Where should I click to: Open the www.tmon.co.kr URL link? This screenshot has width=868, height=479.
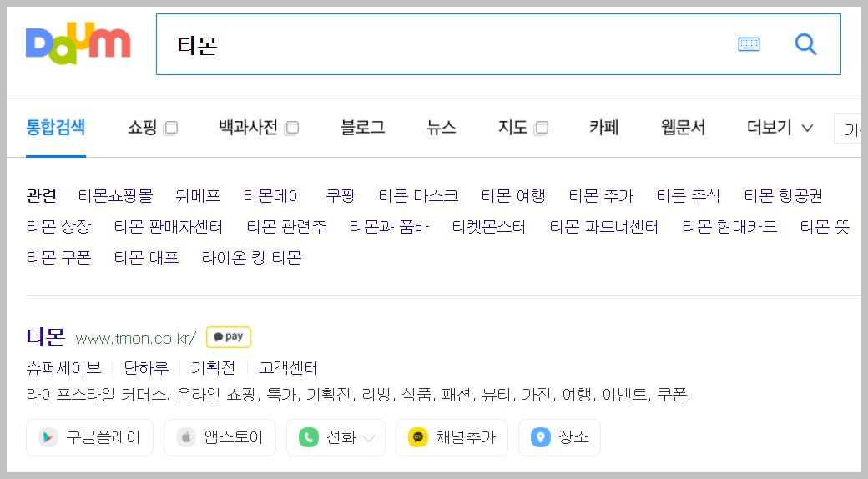pos(135,338)
